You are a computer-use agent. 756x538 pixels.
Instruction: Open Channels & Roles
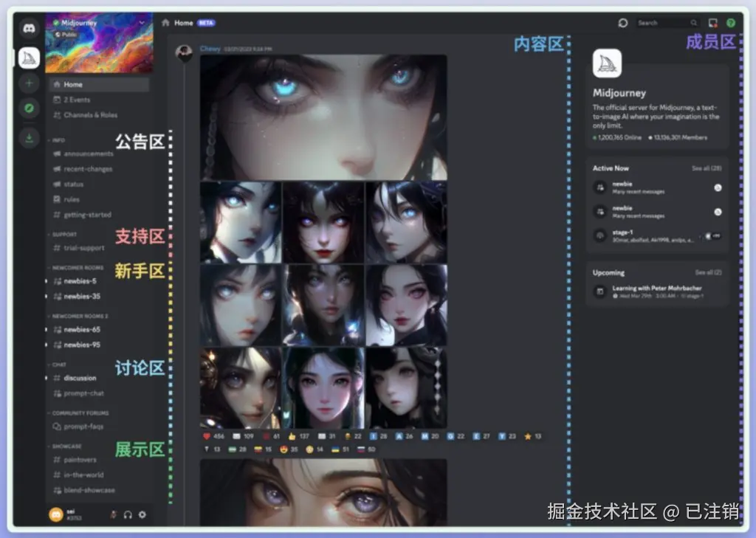click(x=99, y=115)
